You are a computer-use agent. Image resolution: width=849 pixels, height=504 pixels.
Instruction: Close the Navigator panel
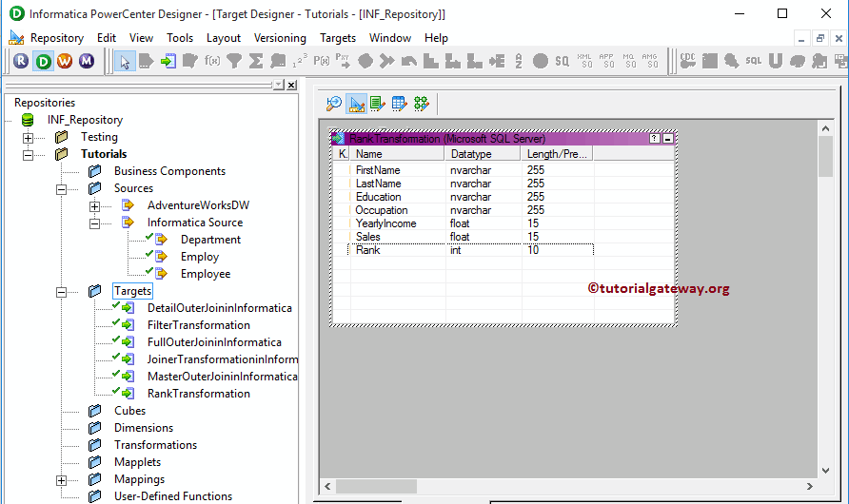tap(291, 85)
